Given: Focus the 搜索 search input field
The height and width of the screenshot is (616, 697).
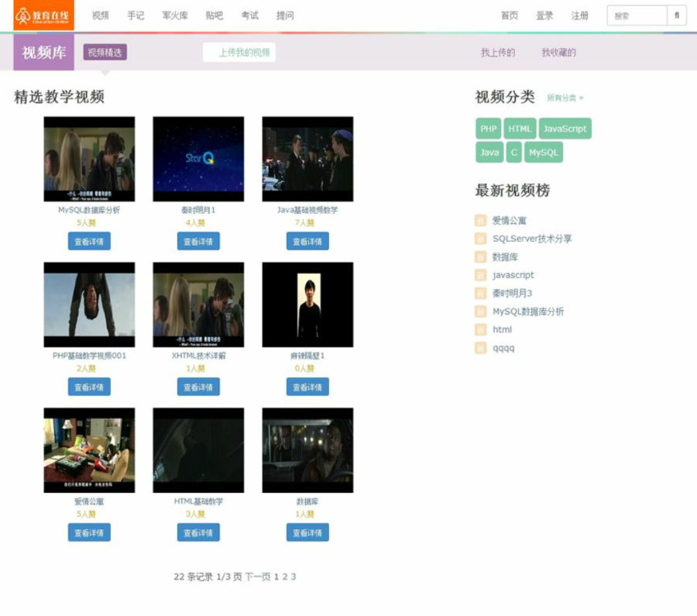Looking at the screenshot, I should pyautogui.click(x=637, y=15).
